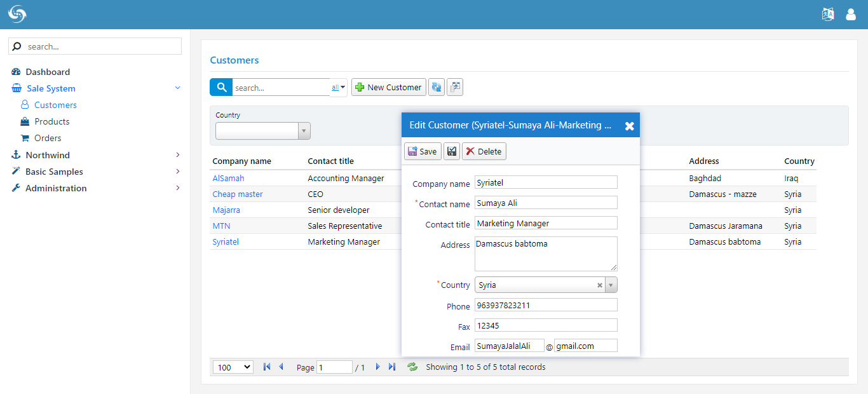Screen dimensions: 868x394
Task: Expand the Northwind menu chevron
Action: pyautogui.click(x=177, y=155)
